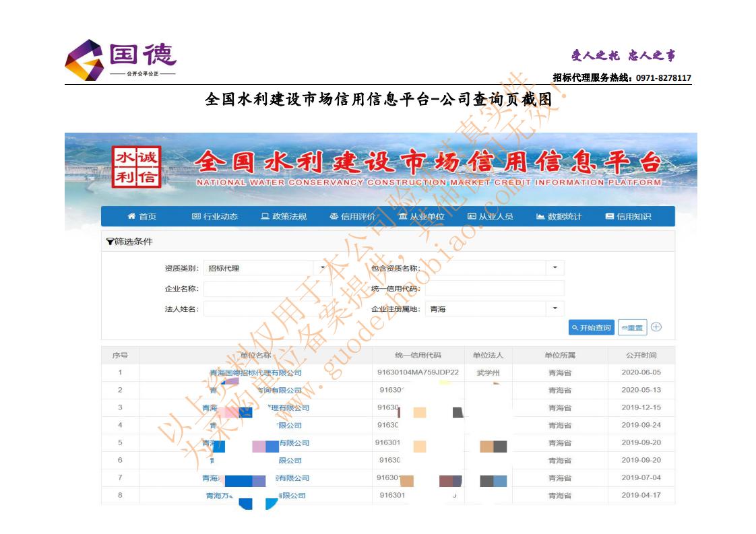The image size is (756, 534).
Task: Click the 开始查询 search button
Action: click(591, 328)
